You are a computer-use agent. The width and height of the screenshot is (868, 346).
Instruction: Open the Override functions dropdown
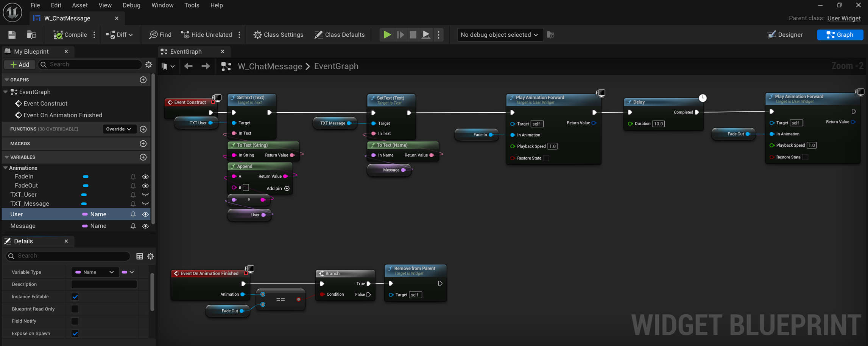pos(119,129)
